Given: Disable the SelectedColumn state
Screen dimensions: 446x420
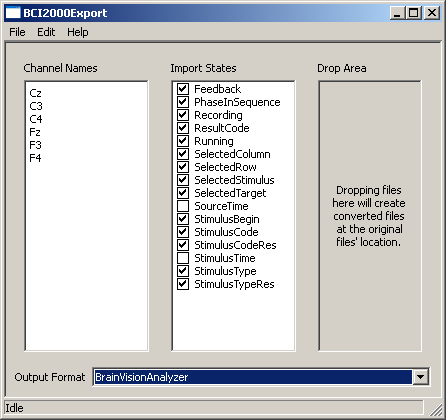Looking at the screenshot, I should click(183, 154).
